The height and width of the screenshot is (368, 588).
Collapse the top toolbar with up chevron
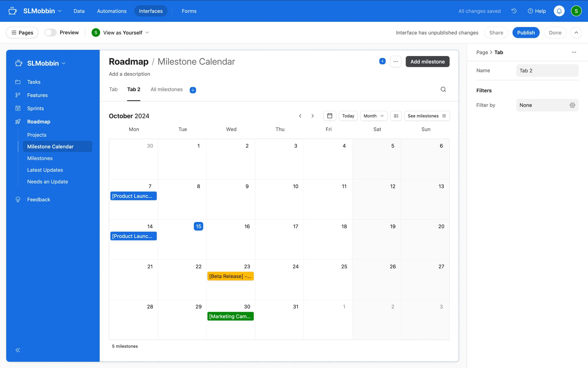tap(576, 33)
